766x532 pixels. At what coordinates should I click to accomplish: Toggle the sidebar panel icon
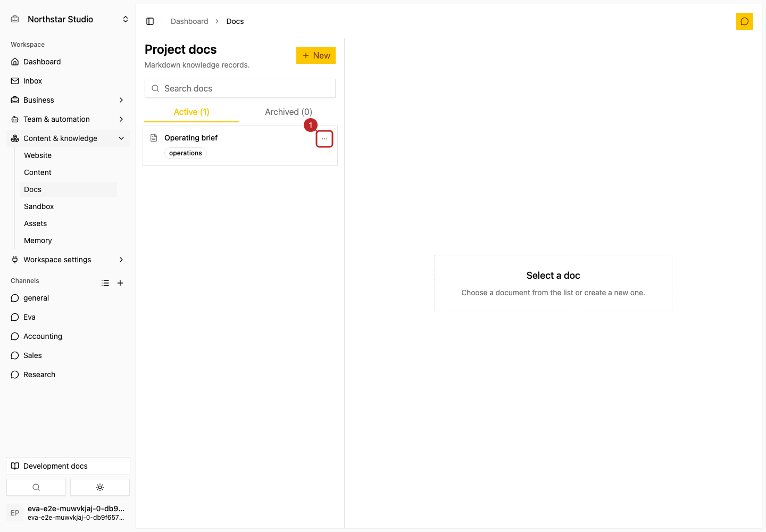[x=150, y=21]
